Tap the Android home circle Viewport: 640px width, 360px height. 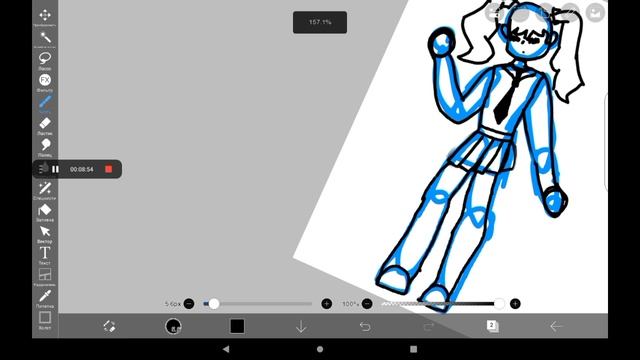pyautogui.click(x=320, y=349)
